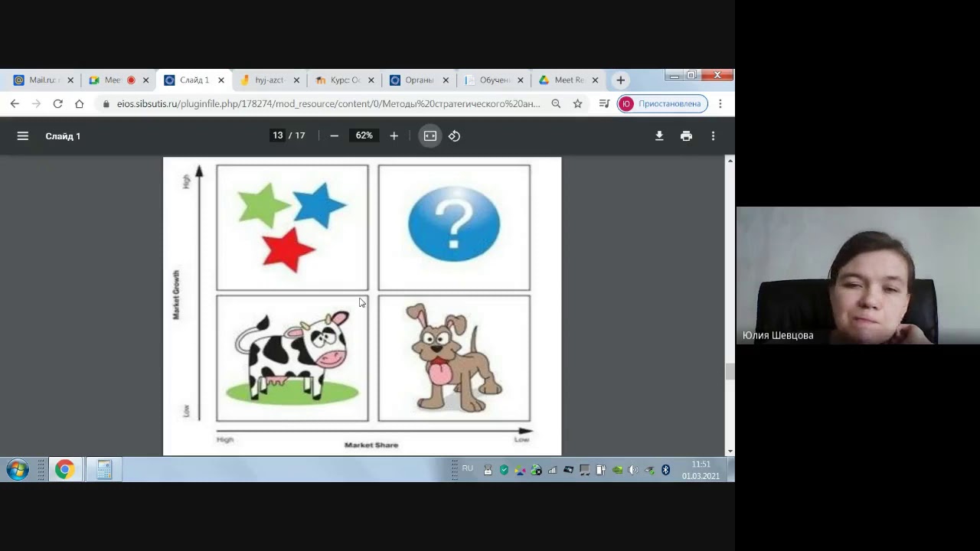Open a new browser tab
The height and width of the screenshot is (551, 980).
621,80
